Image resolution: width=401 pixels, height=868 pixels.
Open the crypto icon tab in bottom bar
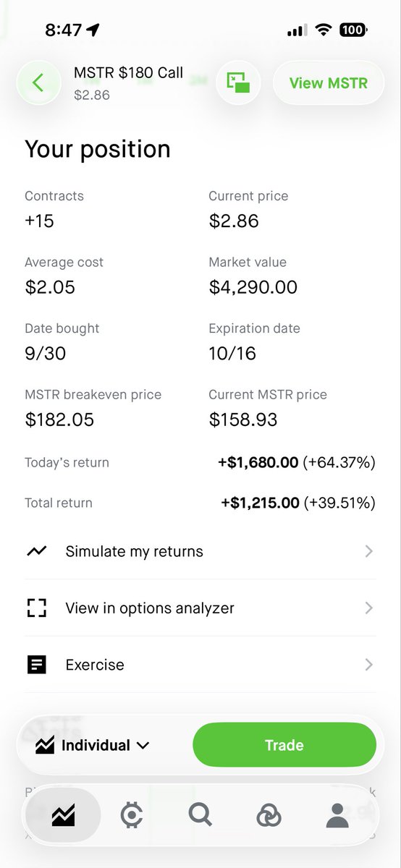pos(132,815)
